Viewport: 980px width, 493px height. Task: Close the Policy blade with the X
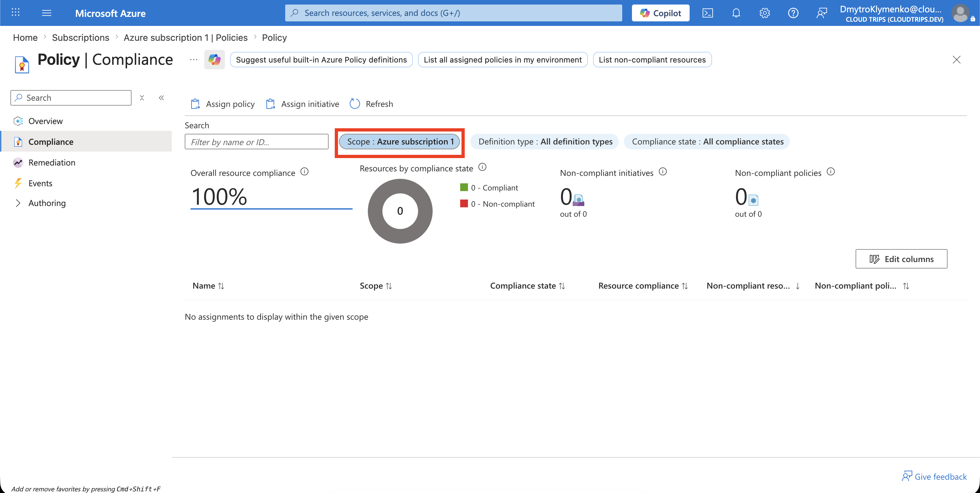coord(956,60)
